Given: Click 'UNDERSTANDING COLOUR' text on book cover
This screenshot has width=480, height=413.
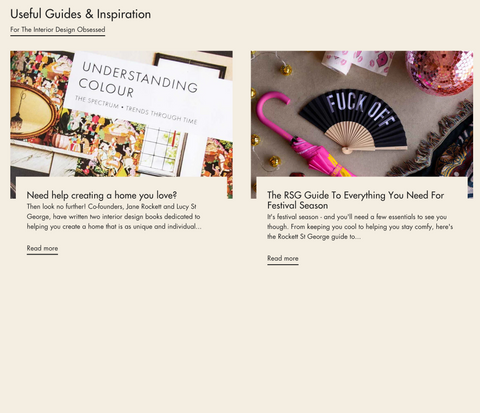Looking at the screenshot, I should click(x=138, y=80).
